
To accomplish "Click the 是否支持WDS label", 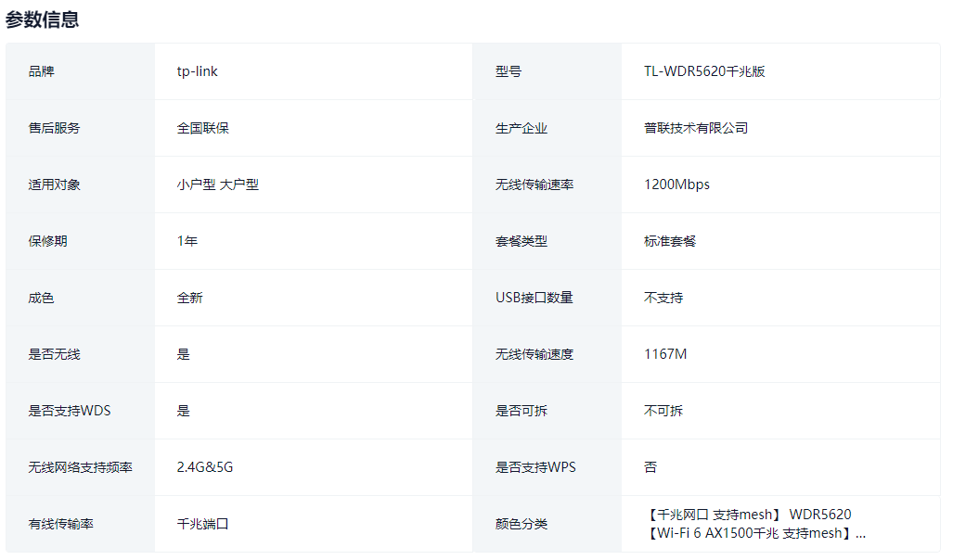I will [70, 411].
